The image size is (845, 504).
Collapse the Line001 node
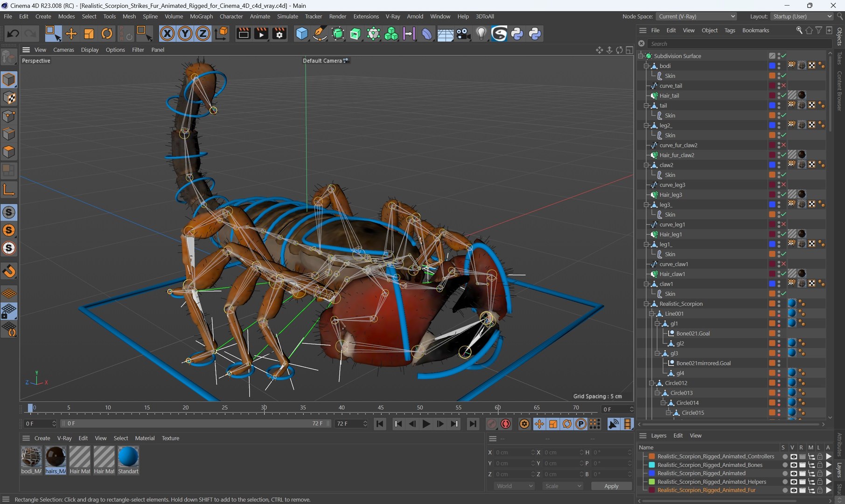click(652, 314)
